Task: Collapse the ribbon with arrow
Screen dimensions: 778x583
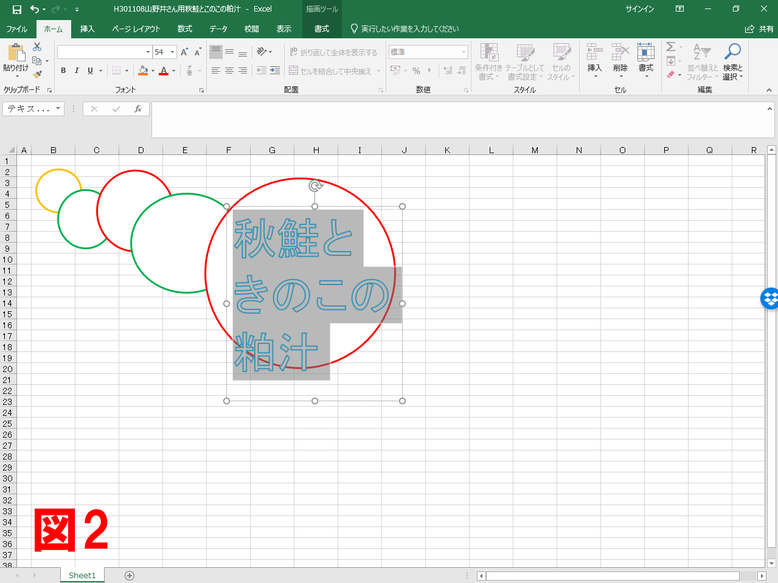Action: 769,90
